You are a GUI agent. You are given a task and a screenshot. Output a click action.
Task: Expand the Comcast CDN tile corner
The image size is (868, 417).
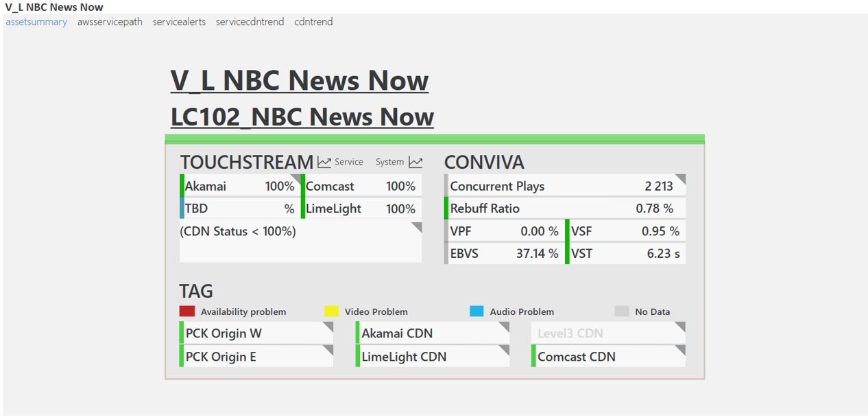[680, 350]
